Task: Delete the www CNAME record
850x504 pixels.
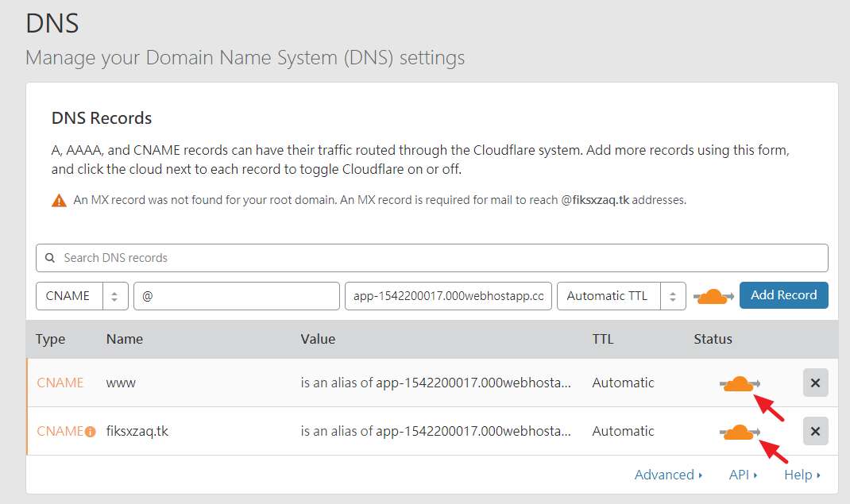Action: coord(815,383)
